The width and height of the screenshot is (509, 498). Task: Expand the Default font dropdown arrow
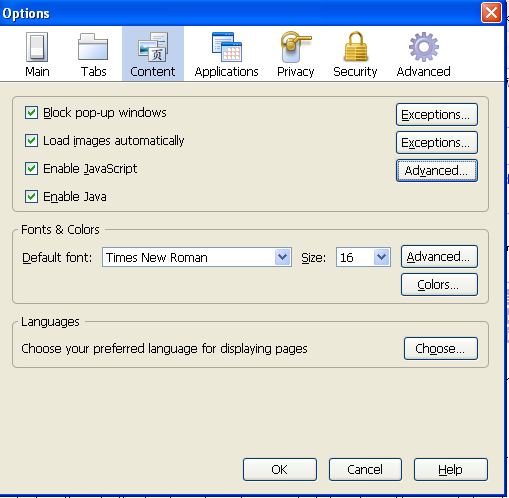click(283, 257)
